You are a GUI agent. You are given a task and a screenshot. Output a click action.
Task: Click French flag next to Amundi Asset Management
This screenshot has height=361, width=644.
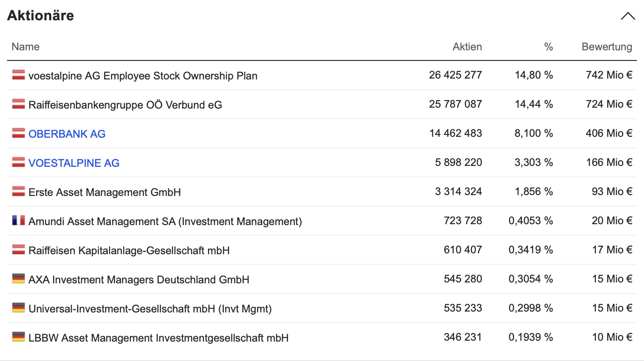[x=19, y=221]
